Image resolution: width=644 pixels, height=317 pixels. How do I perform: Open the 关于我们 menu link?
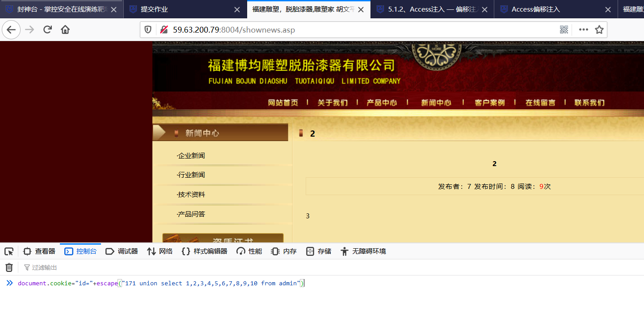[x=333, y=103]
